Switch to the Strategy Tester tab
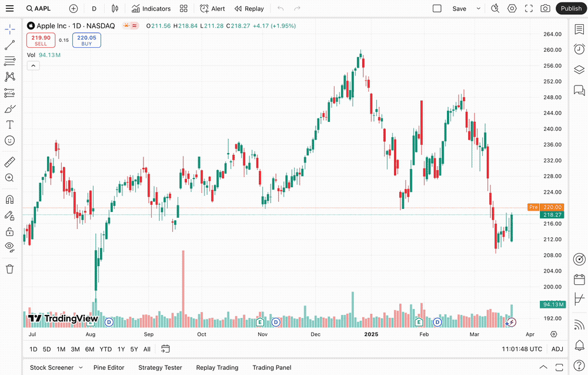This screenshot has height=375, width=588. tap(160, 367)
